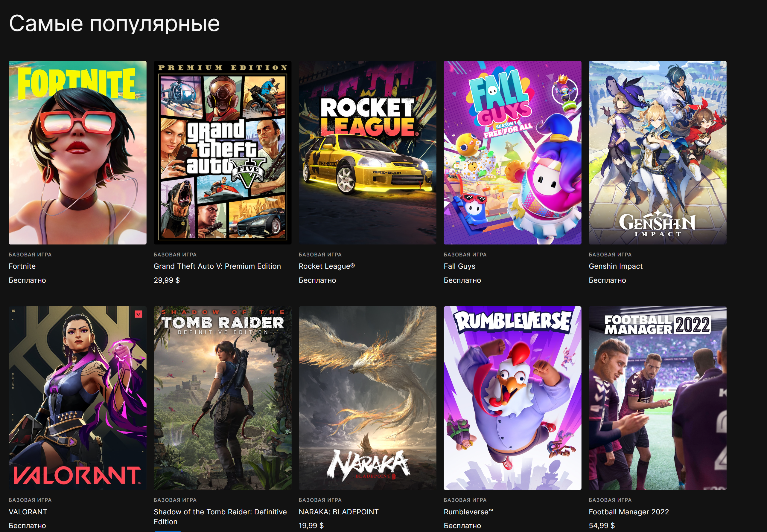Open the Fortnite cover art thumbnail

[77, 152]
